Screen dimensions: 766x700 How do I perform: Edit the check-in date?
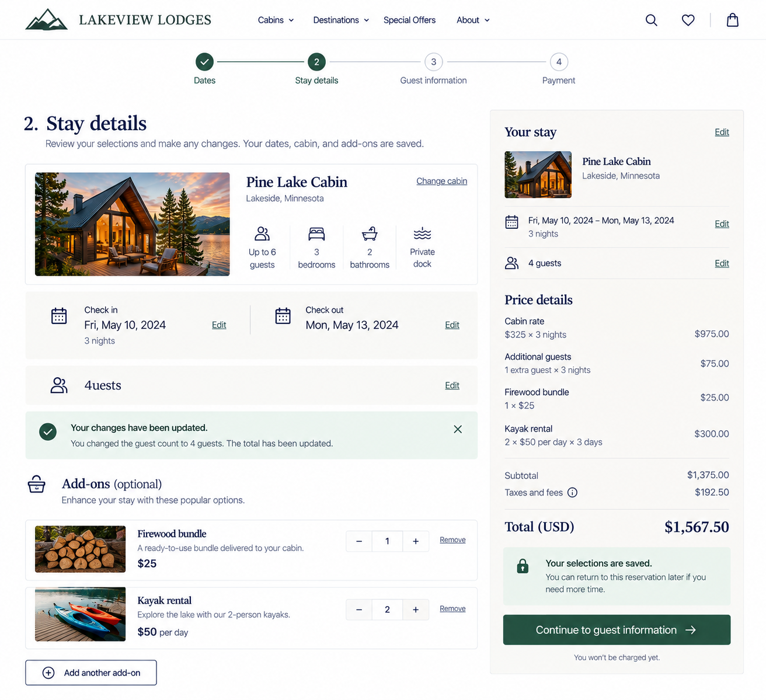(219, 325)
